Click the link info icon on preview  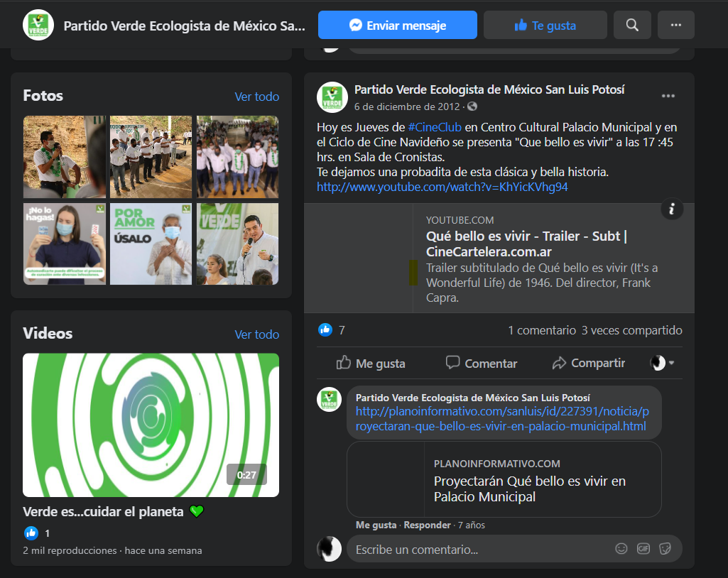671,209
